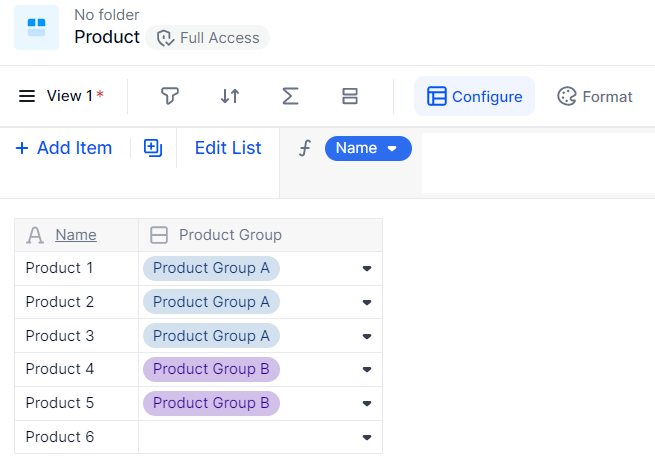Click the Name column header
655x473 pixels.
76,235
